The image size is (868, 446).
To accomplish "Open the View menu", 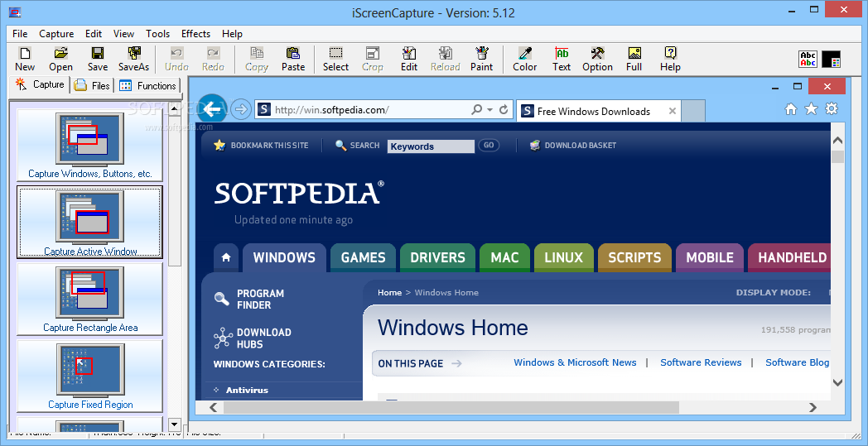I will coord(124,34).
